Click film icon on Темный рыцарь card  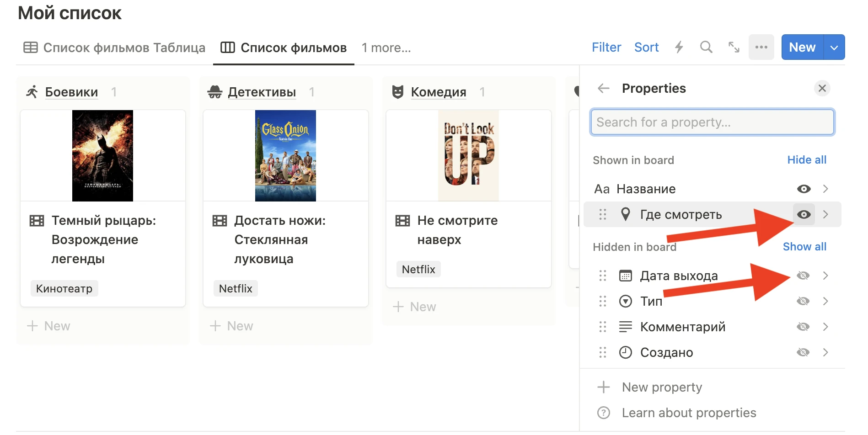[37, 221]
